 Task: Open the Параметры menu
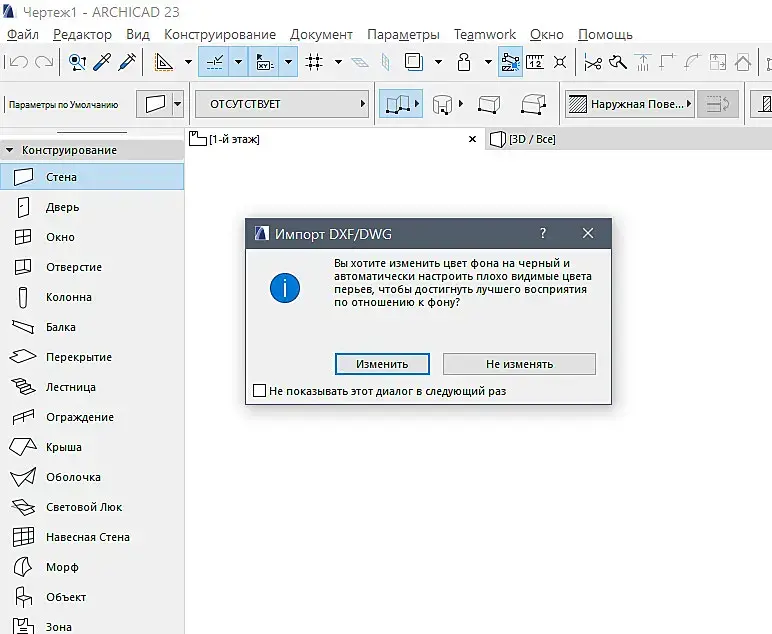[403, 34]
